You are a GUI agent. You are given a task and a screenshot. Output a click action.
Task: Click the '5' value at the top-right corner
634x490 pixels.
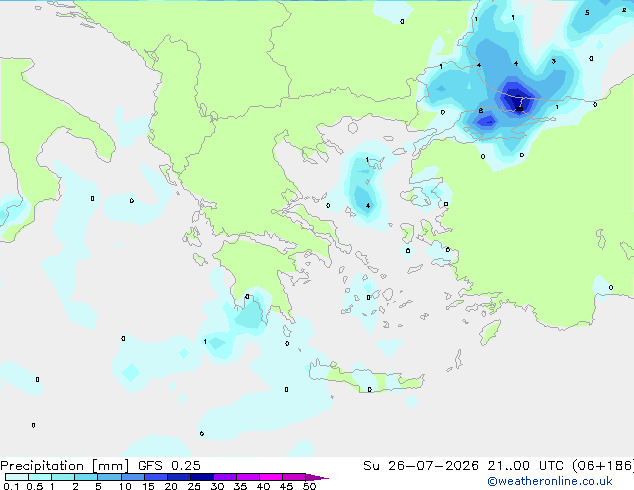click(x=587, y=13)
